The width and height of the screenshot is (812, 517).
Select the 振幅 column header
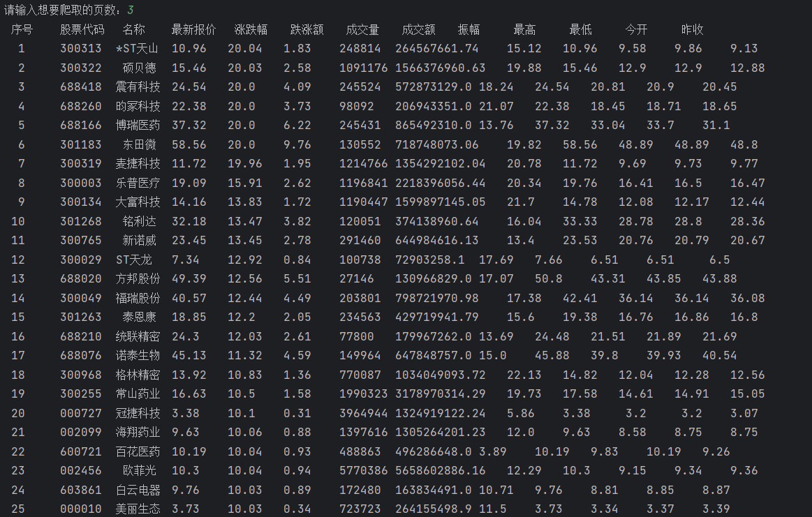[x=468, y=29]
